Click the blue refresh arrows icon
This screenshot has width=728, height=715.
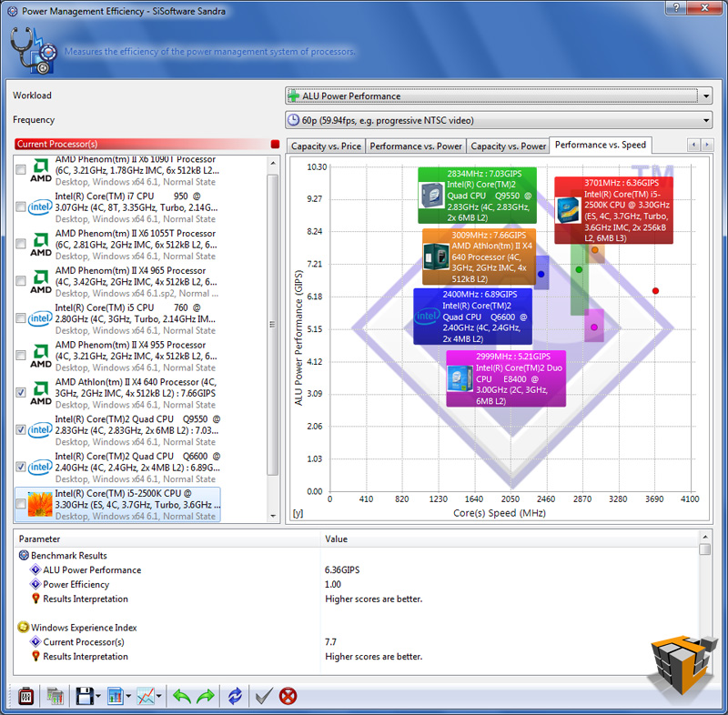pyautogui.click(x=235, y=696)
